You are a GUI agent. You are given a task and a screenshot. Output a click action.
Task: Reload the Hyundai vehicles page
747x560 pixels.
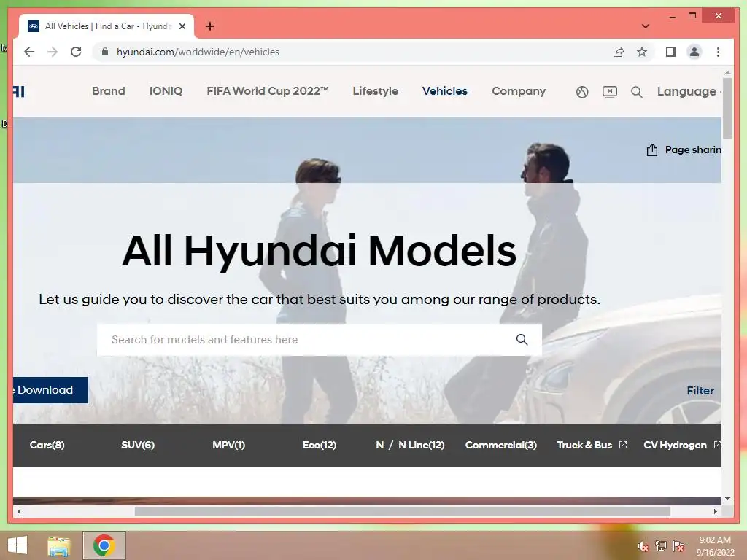click(x=76, y=52)
